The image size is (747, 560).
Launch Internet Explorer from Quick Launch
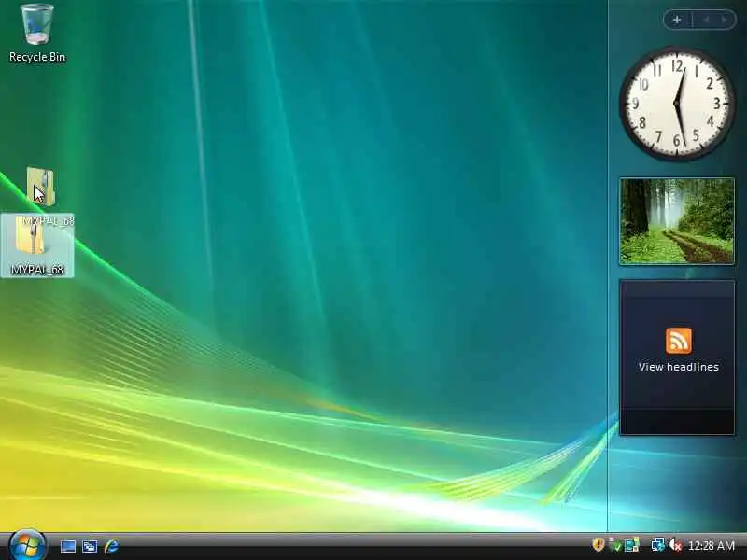(111, 546)
